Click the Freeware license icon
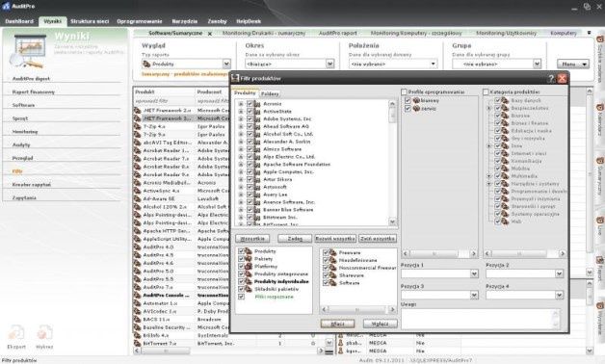Screen dimensions: 605x364 click(333, 252)
